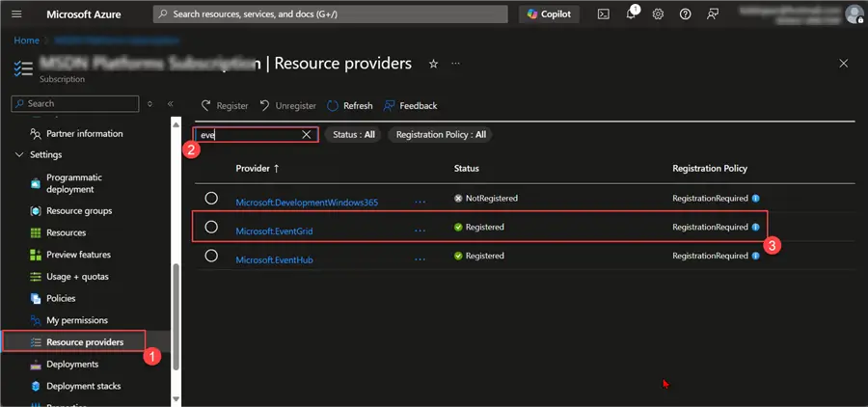
Task: Click the Register toolbar button
Action: pos(224,106)
